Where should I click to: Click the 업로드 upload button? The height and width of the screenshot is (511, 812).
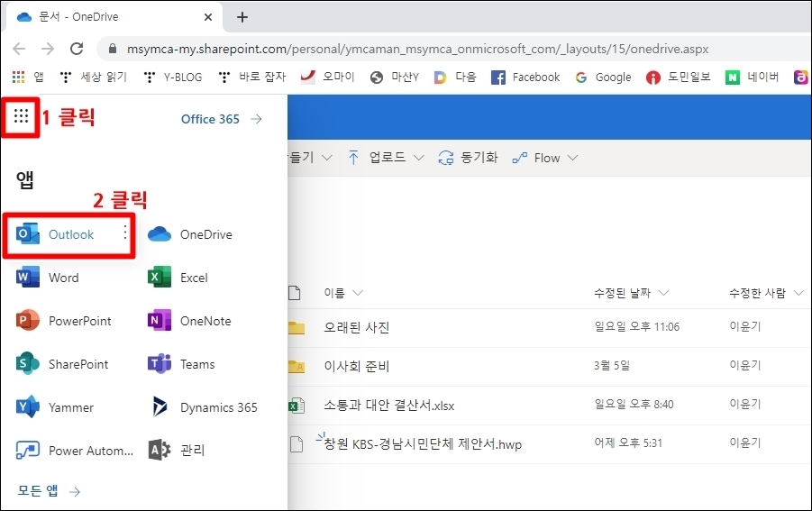pos(386,158)
